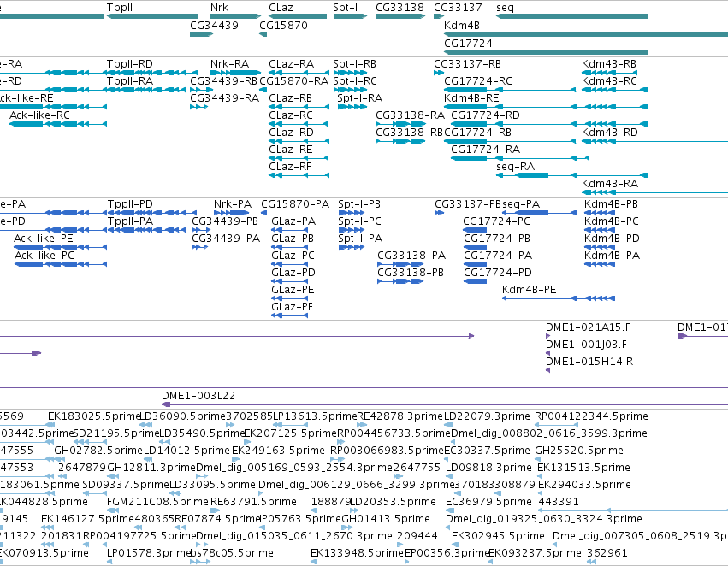Click BAC end label DME1-021A15.F
Image resolution: width=728 pixels, height=566 pixels.
pos(588,327)
